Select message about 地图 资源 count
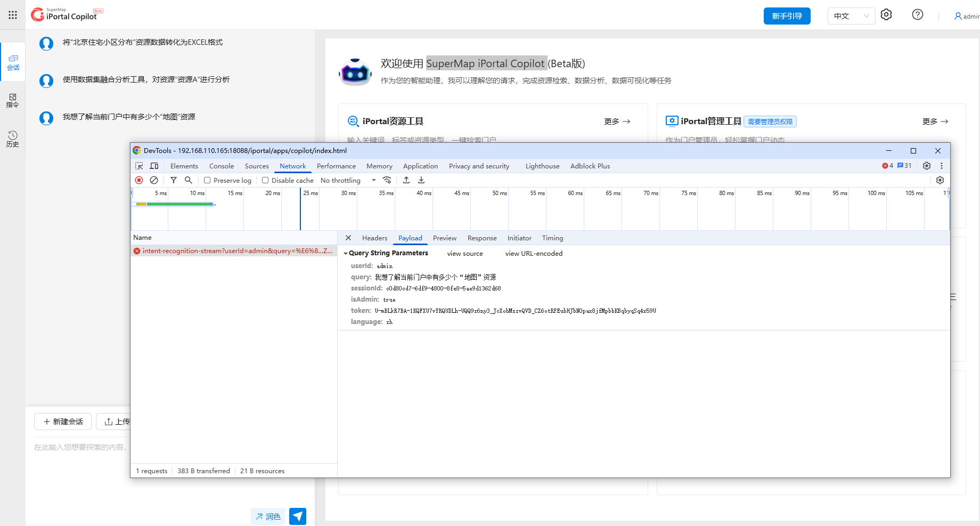 [x=129, y=117]
